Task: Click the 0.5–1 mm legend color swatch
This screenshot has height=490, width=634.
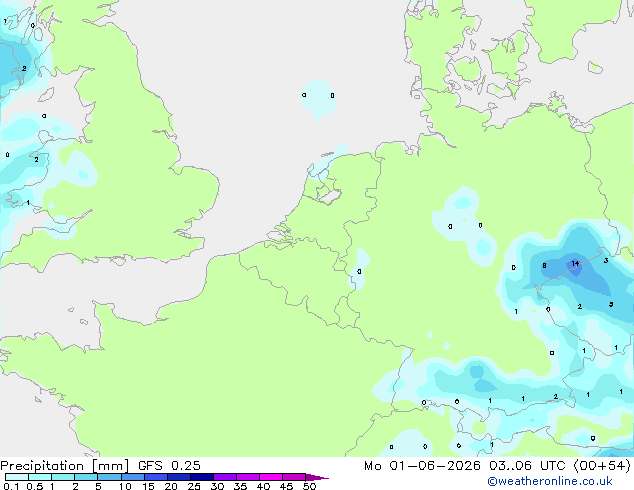Action: click(40, 477)
